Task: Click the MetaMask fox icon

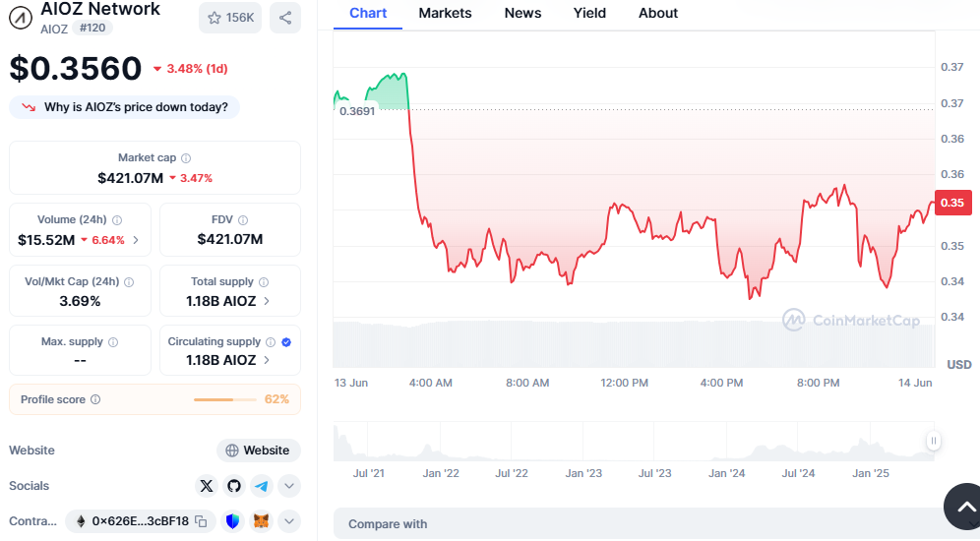Action: coord(261,521)
